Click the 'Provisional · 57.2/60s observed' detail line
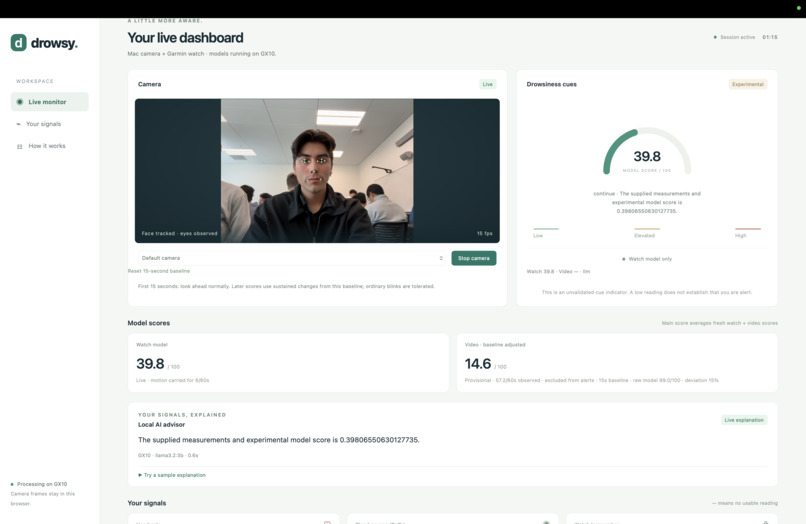This screenshot has height=524, width=806. point(592,381)
